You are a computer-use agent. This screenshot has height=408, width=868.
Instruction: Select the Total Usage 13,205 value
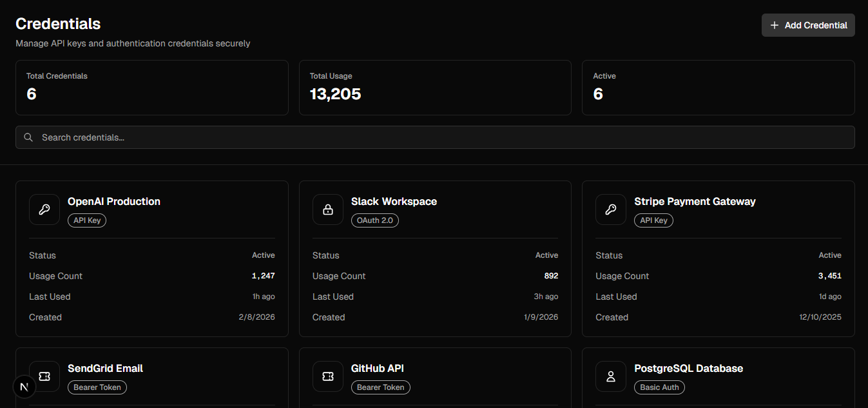(x=335, y=94)
